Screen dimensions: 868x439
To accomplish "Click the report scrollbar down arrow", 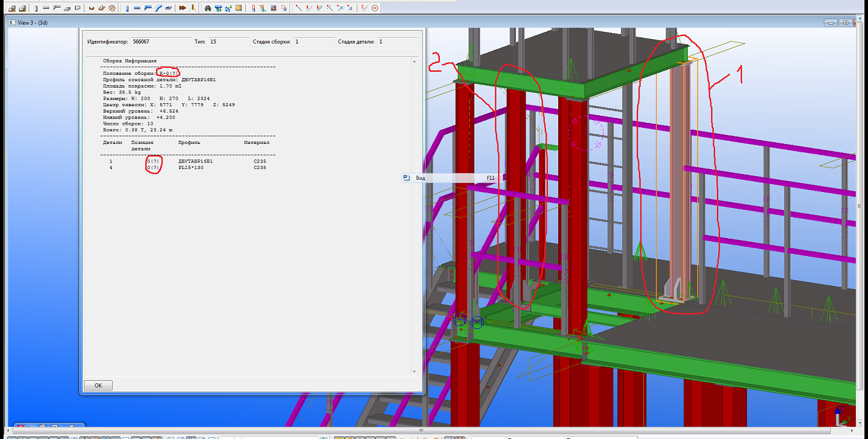I will coord(414,371).
